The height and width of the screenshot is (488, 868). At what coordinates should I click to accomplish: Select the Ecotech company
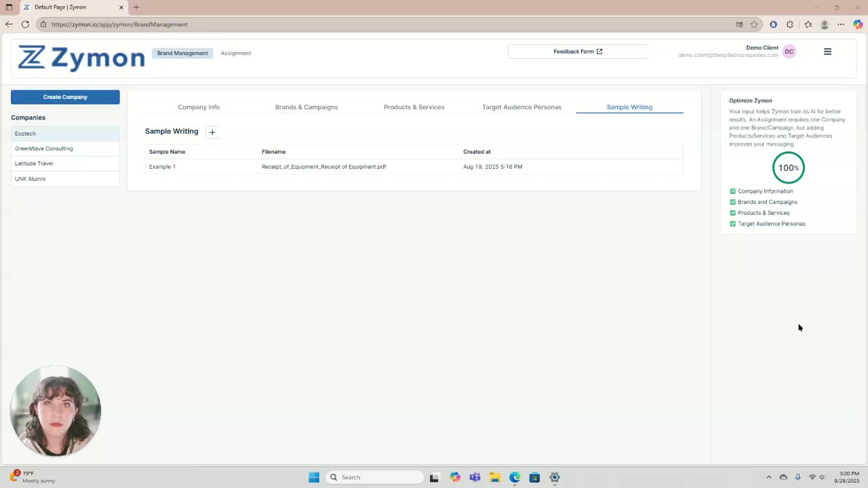[65, 134]
